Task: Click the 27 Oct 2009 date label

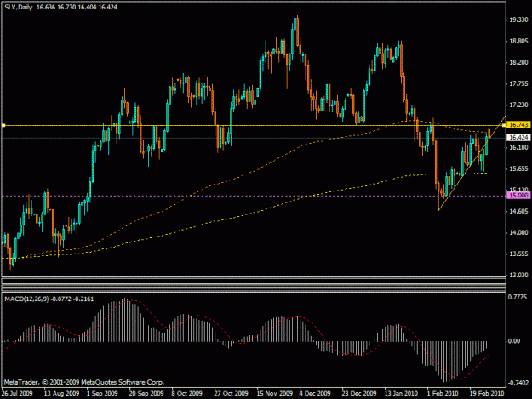Action: (x=231, y=394)
